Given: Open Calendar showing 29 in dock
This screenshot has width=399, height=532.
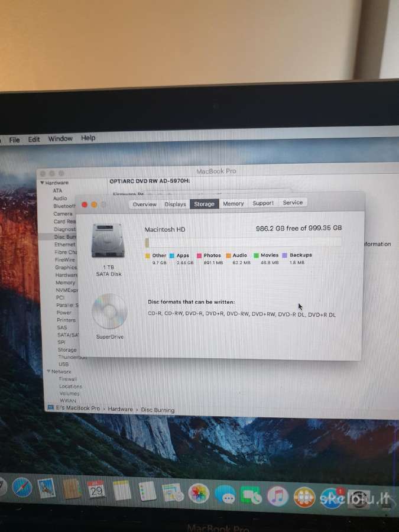Looking at the screenshot, I should tap(96, 489).
